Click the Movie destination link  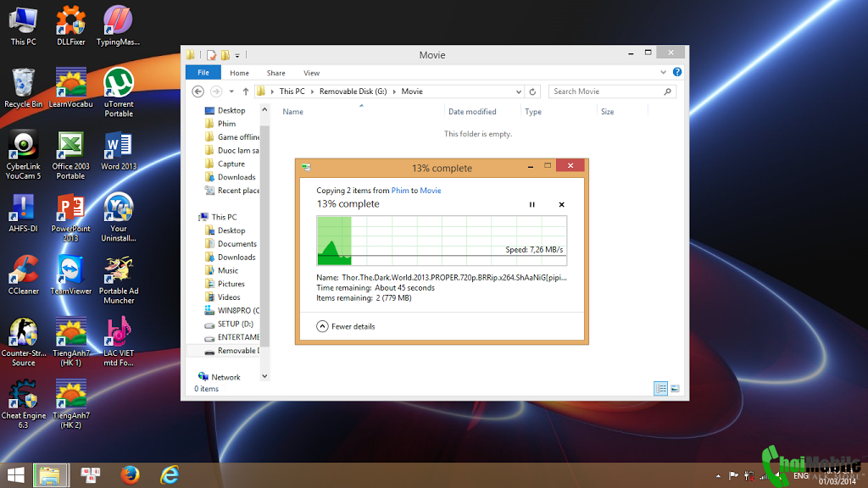(x=431, y=191)
